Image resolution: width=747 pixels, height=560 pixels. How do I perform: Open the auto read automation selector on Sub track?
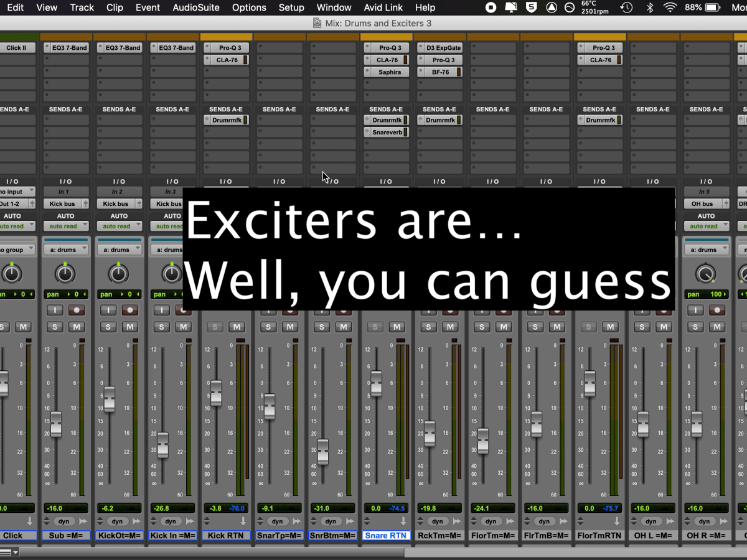coord(65,226)
